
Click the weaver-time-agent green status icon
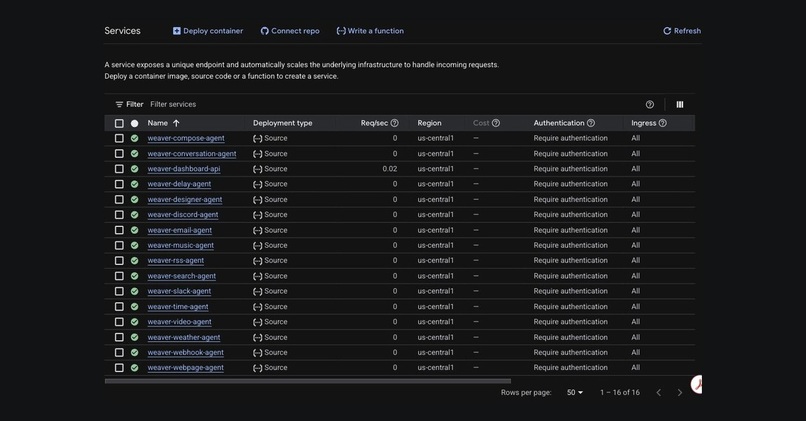pyautogui.click(x=134, y=306)
